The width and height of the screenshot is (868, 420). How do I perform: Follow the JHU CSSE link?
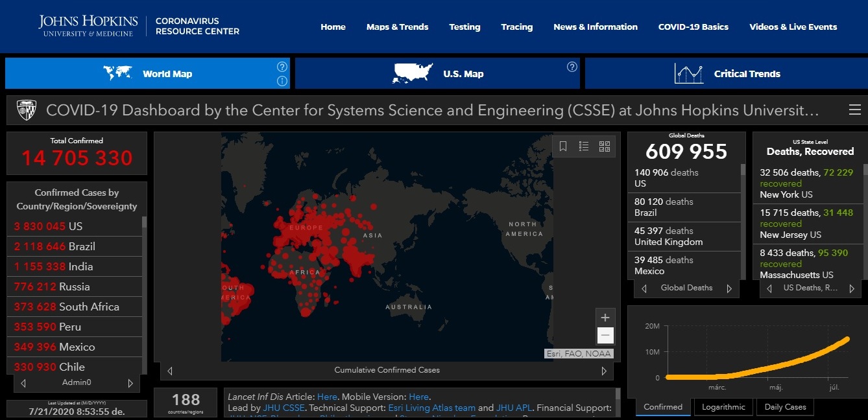[x=283, y=408]
